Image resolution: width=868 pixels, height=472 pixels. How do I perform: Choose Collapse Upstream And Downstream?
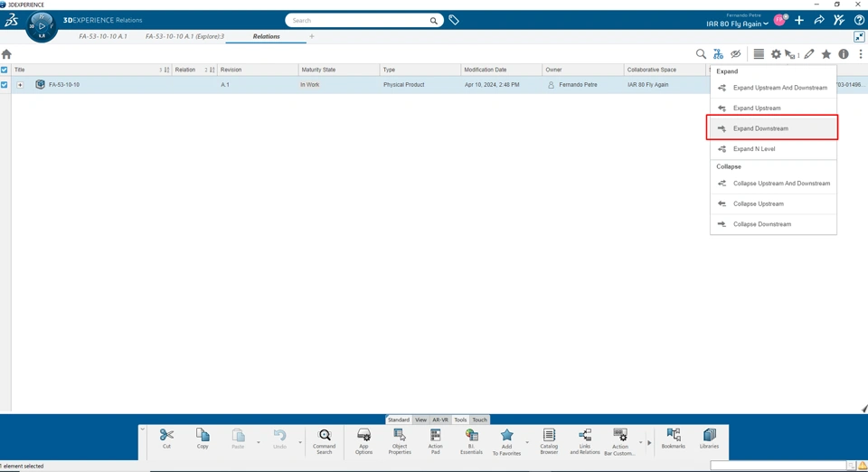tap(773, 184)
